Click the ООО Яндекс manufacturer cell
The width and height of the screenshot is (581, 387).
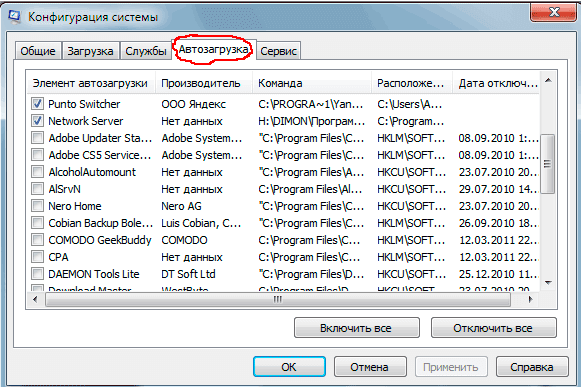193,104
